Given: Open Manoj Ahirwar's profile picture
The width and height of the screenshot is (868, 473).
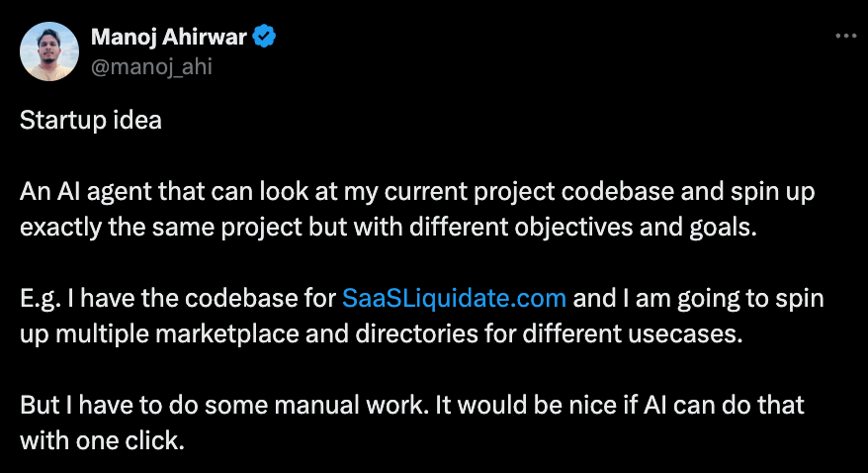Looking at the screenshot, I should click(49, 51).
